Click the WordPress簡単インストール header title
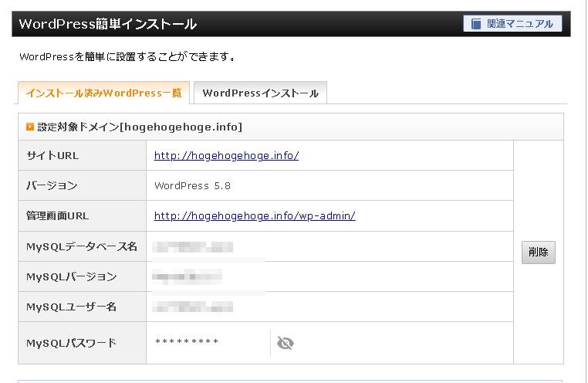The width and height of the screenshot is (588, 383). [x=108, y=24]
